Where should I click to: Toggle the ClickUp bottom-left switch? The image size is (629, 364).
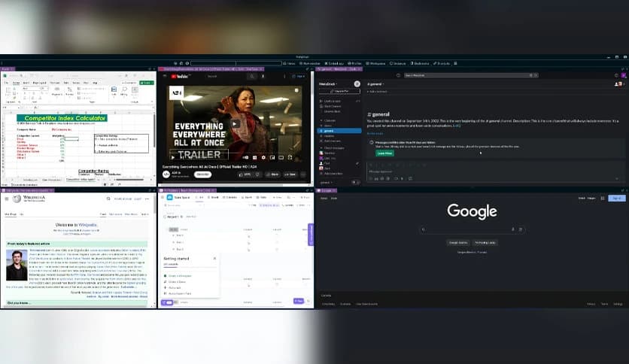(167, 302)
